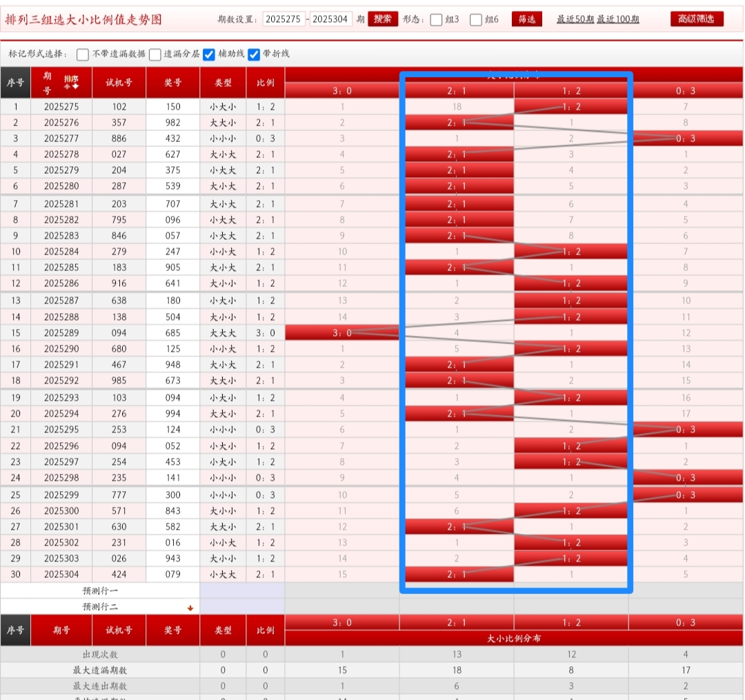
Task: Click start period field 2025275
Action: pyautogui.click(x=284, y=19)
